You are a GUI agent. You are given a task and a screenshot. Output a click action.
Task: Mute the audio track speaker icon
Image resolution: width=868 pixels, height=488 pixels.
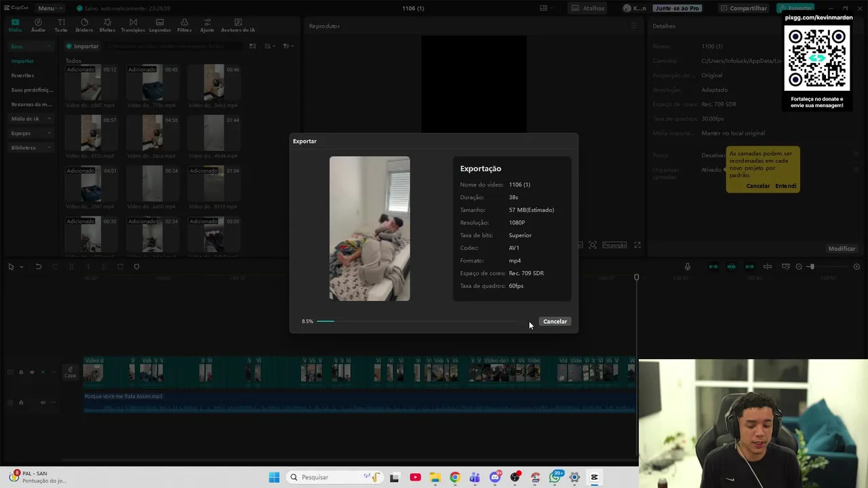click(x=43, y=403)
